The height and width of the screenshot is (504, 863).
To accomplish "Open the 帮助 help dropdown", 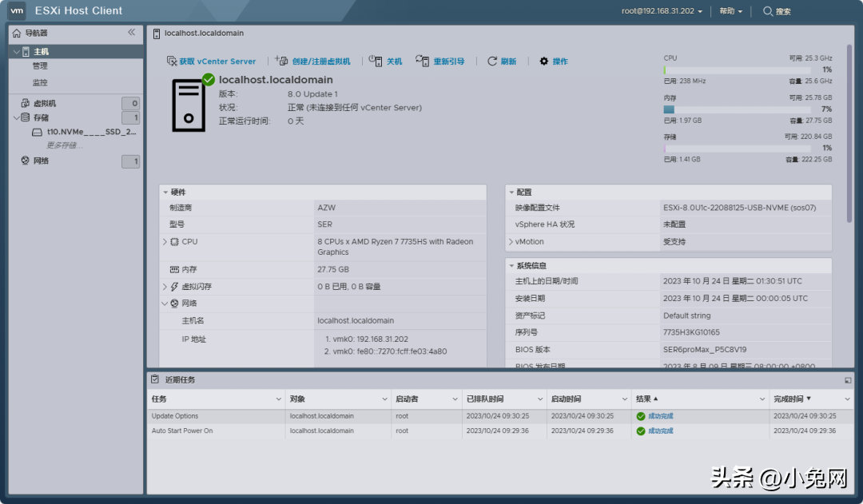I will [x=731, y=11].
